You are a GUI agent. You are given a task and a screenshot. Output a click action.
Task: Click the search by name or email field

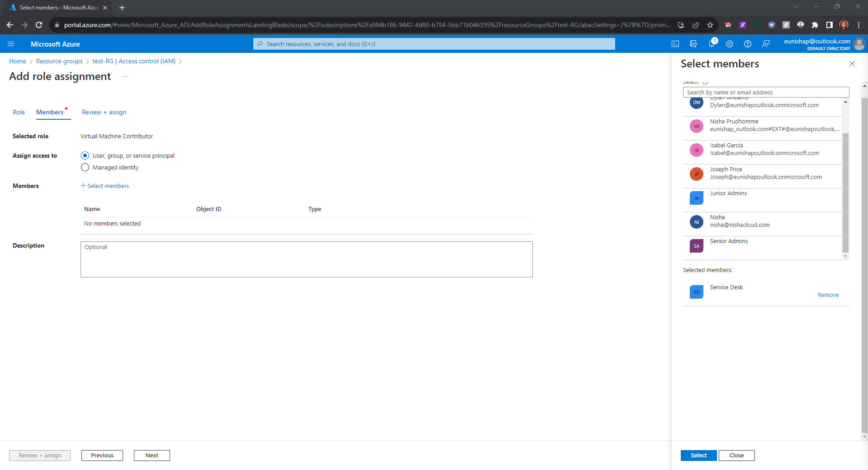765,92
